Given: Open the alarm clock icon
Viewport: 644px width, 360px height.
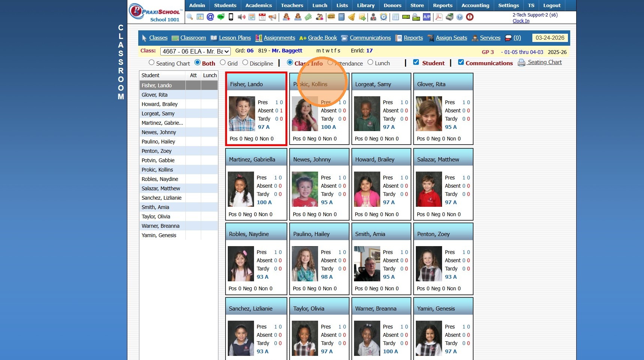Looking at the screenshot, I should pyautogui.click(x=384, y=17).
